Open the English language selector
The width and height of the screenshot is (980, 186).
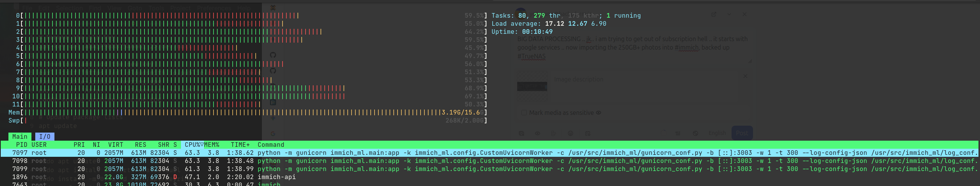(x=717, y=133)
